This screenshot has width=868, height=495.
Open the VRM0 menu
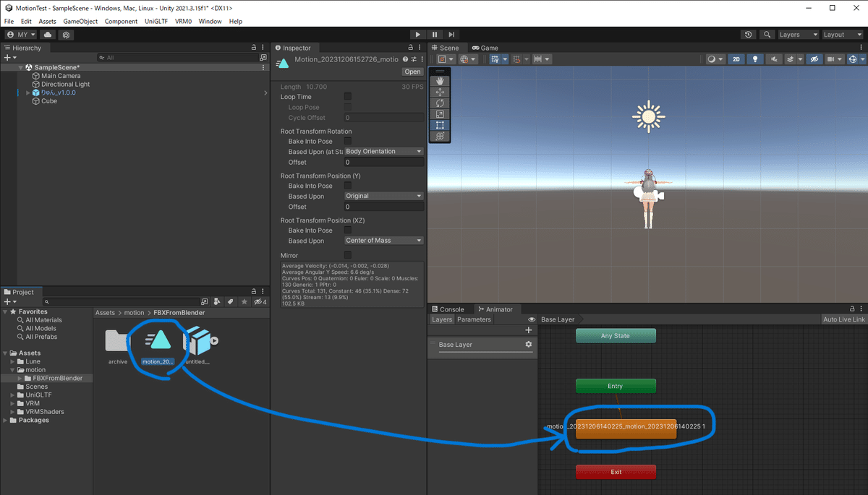click(183, 22)
